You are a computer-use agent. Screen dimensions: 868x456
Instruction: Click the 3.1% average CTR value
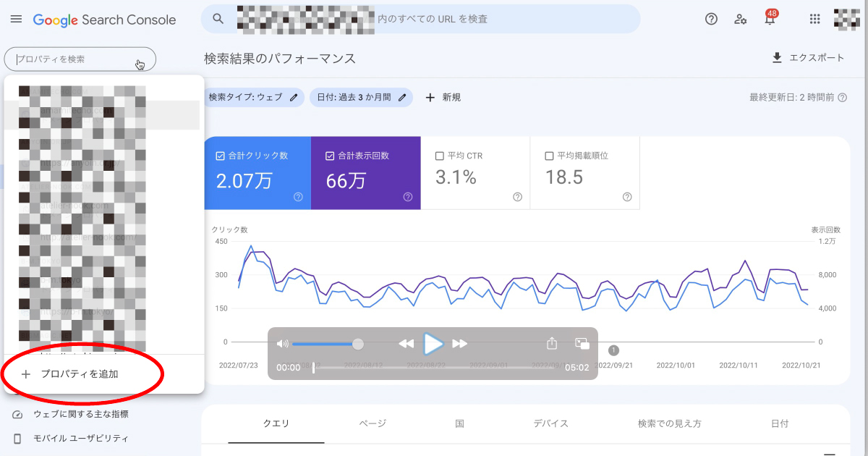pyautogui.click(x=456, y=177)
